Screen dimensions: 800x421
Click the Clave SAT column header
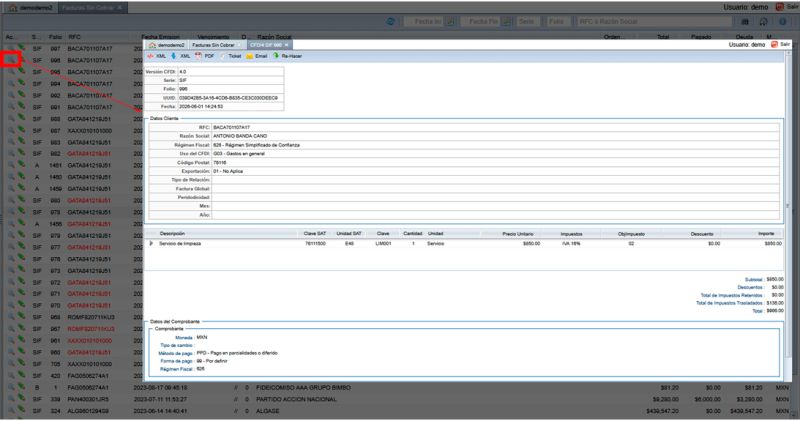click(314, 234)
